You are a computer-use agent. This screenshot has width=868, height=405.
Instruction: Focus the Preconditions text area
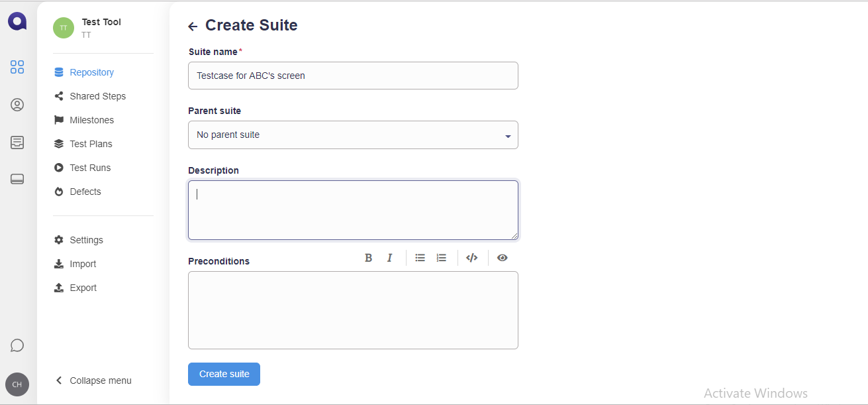tap(353, 310)
